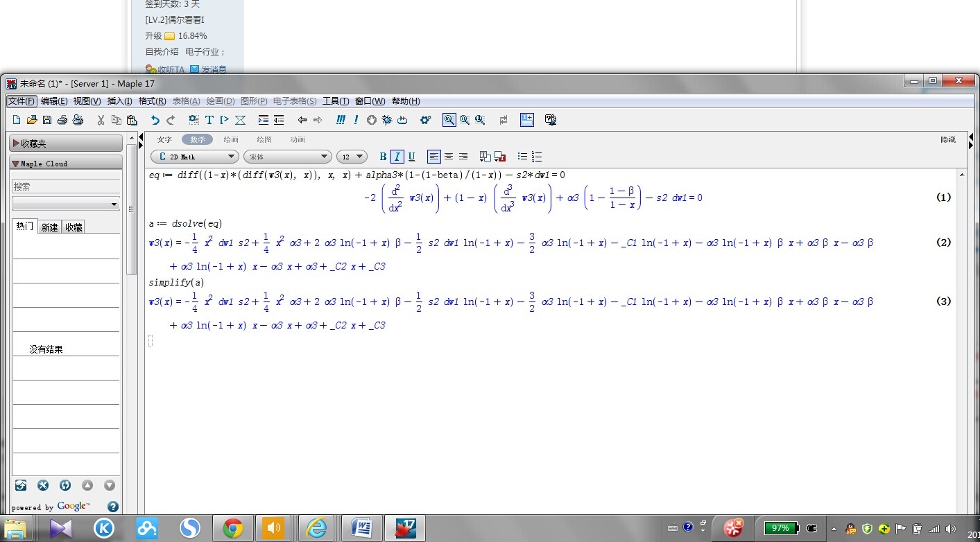Viewport: 980px width, 542px height.
Task: Execute the entire worksheet with !!! icon
Action: click(341, 120)
